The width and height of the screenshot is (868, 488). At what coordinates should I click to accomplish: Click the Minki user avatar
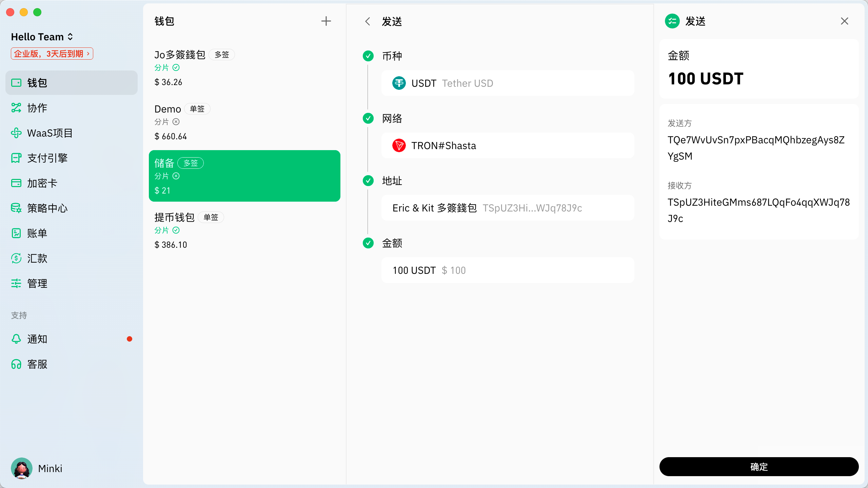[x=22, y=468]
